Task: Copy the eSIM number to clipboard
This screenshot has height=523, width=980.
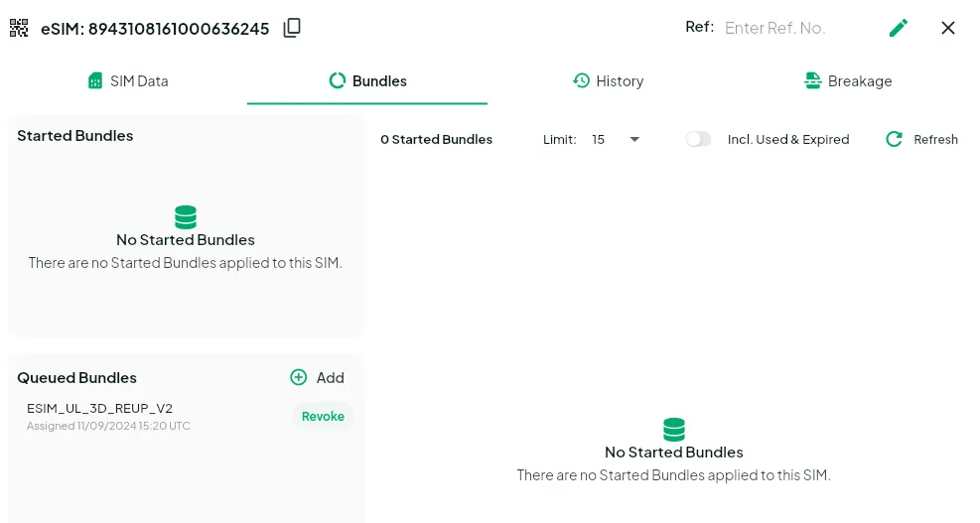Action: click(x=292, y=28)
